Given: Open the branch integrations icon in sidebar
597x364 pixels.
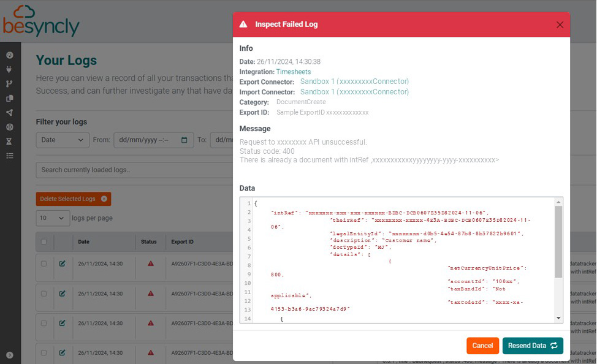Looking at the screenshot, I should click(x=10, y=84).
